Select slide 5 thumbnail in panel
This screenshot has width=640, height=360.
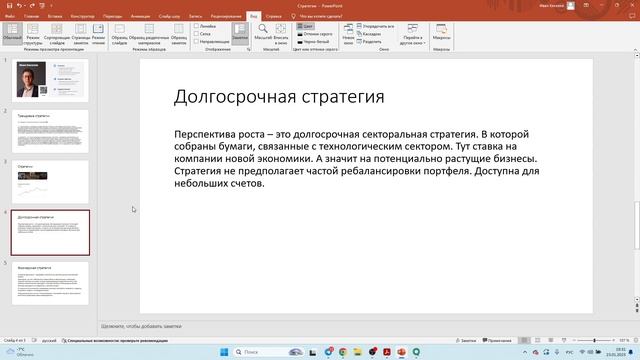pos(50,283)
